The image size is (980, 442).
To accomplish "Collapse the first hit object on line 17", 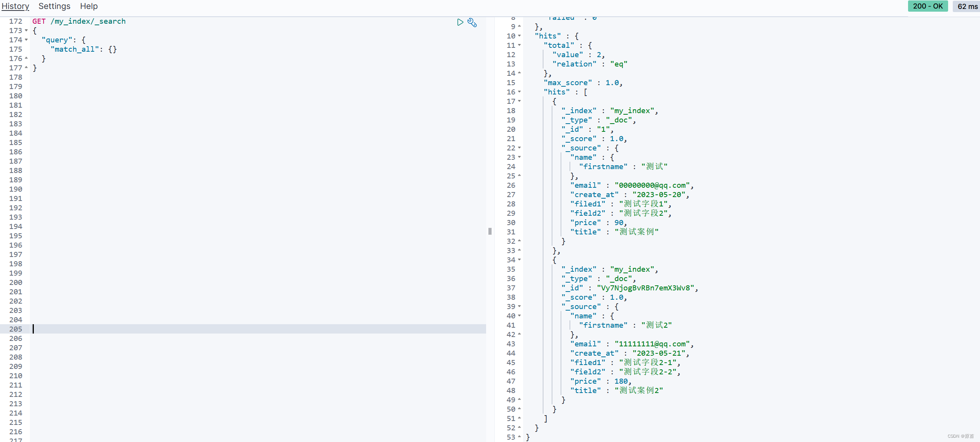I will (x=520, y=101).
